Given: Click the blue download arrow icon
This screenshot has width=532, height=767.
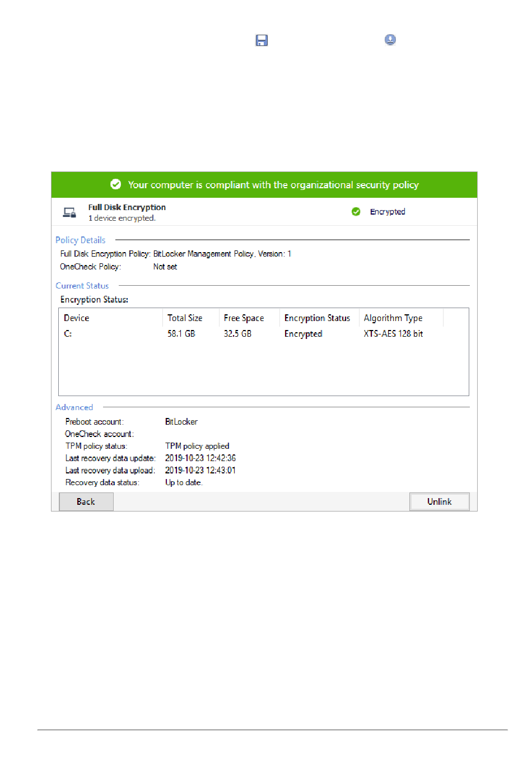Looking at the screenshot, I should pos(390,40).
